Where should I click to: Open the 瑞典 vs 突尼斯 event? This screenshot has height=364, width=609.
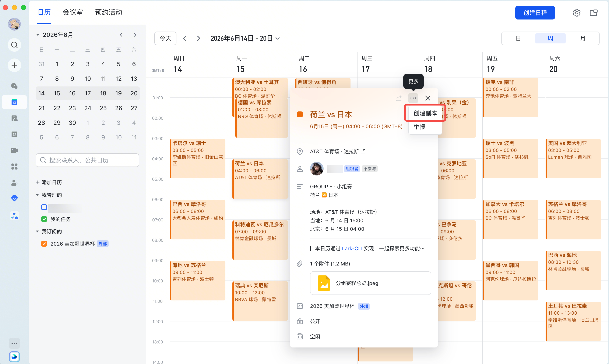tap(260, 301)
